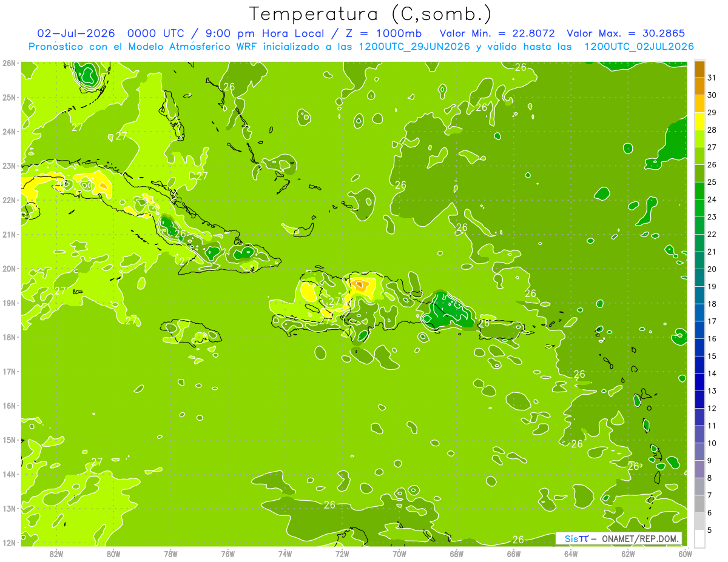Click the 20N latitude axis label
The height and width of the screenshot is (562, 728).
pos(9,269)
